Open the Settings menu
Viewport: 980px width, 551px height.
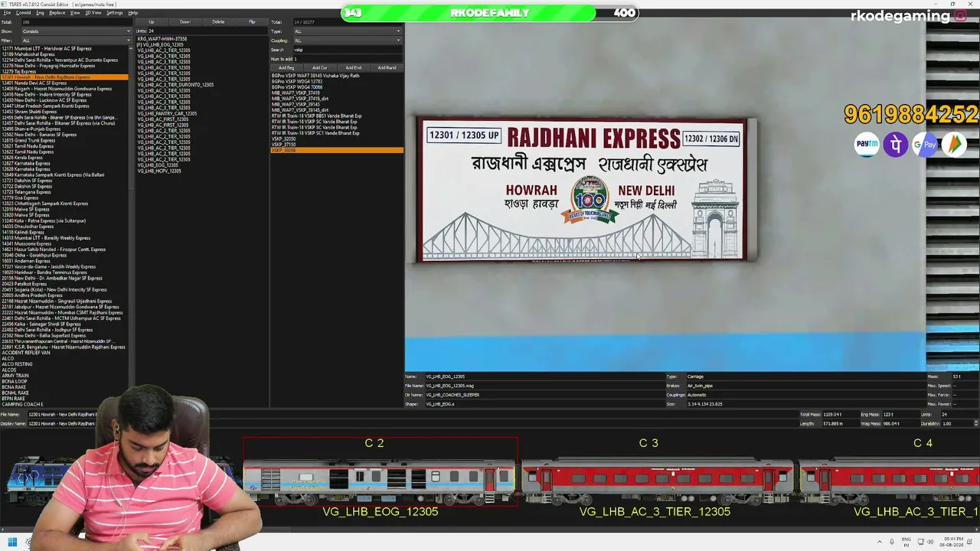(114, 13)
